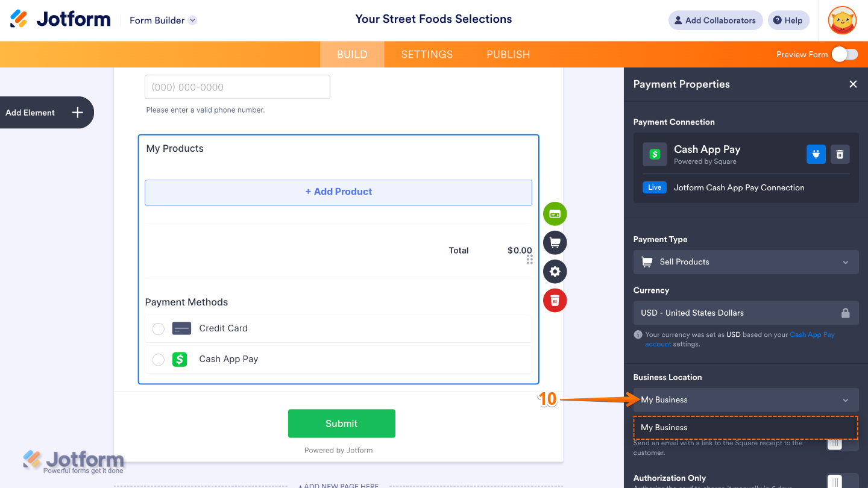The width and height of the screenshot is (868, 488).
Task: Open payment field gear settings
Action: point(555,272)
